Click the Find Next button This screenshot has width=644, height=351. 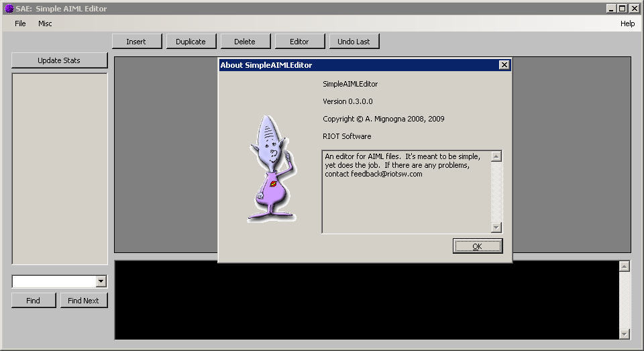(84, 301)
